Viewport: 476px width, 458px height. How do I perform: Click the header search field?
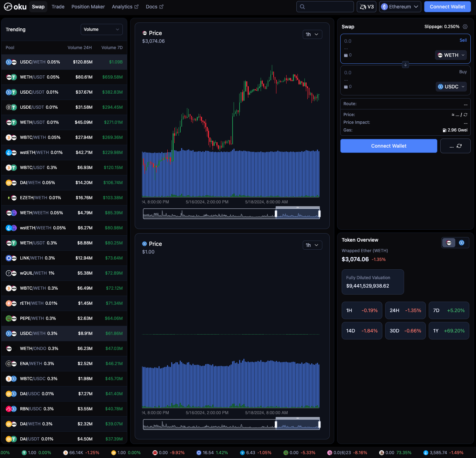coord(325,7)
